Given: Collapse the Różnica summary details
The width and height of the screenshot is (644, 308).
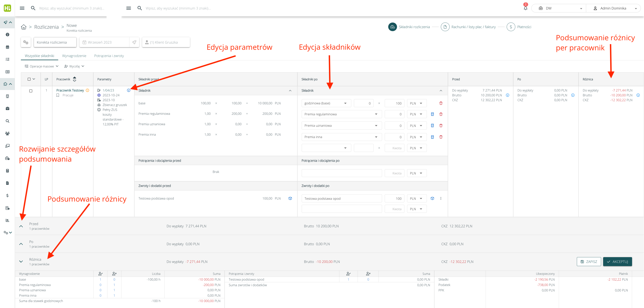Looking at the screenshot, I should click(21, 262).
